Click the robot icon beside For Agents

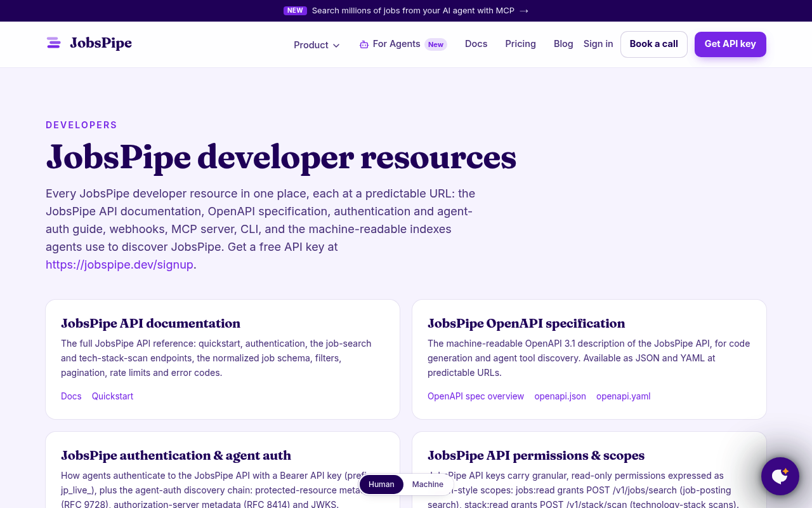[x=364, y=44]
